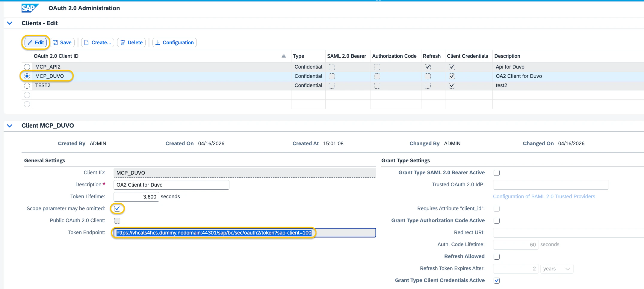Click the Created At 15:01:08 value
Image resolution: width=644 pixels, height=289 pixels.
(333, 143)
